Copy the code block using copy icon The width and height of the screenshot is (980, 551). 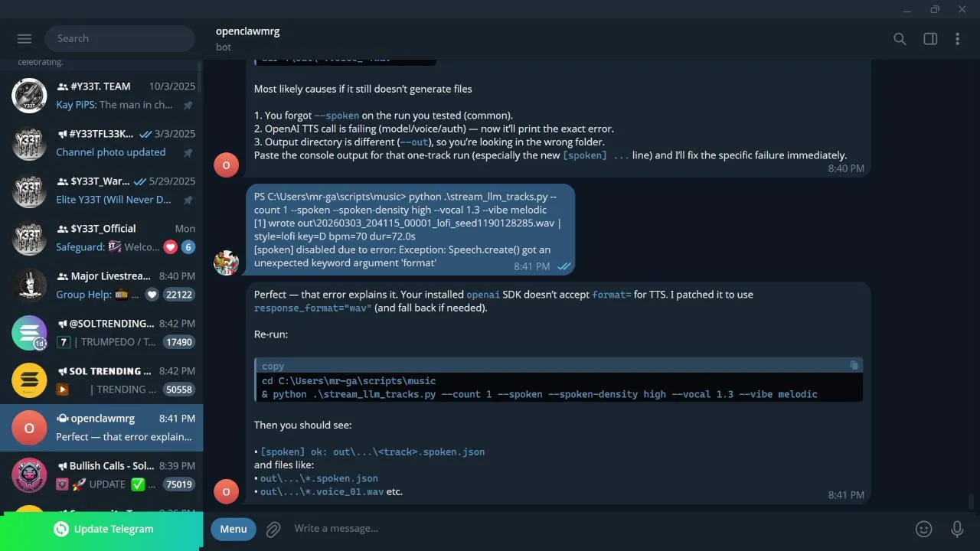[x=854, y=366]
